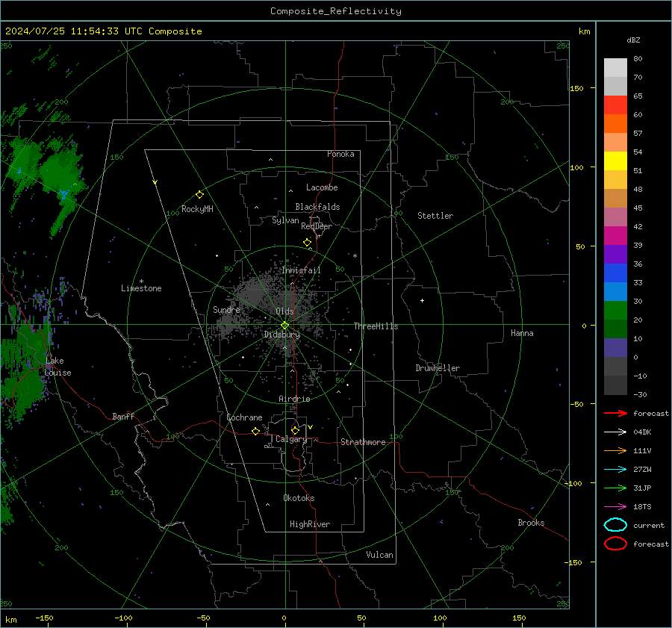The height and width of the screenshot is (628, 672).
Task: Click the yellow diamond marker near RedDeer
Action: (x=307, y=242)
